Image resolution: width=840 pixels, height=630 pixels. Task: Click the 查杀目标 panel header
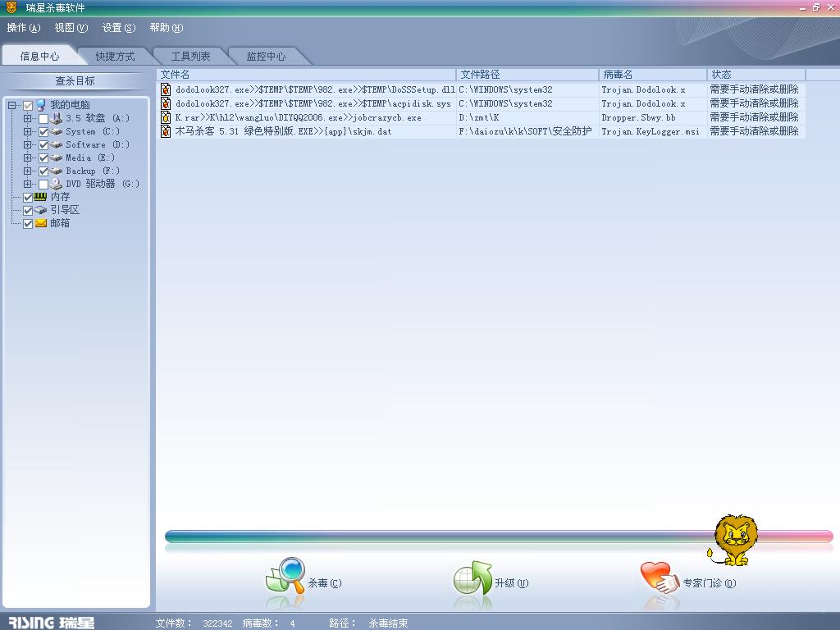click(75, 81)
